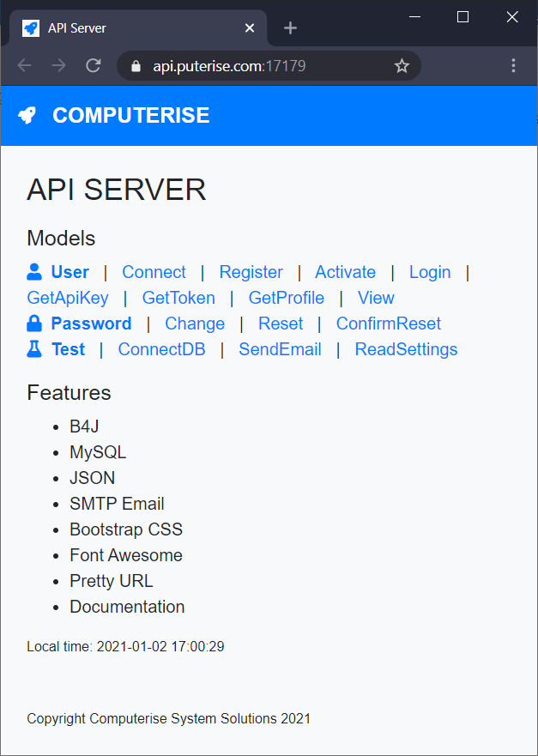Close the API Server tab
This screenshot has height=756, width=538.
[x=250, y=27]
